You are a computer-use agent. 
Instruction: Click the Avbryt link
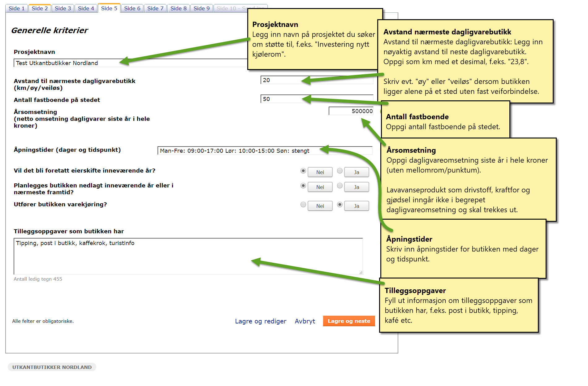305,321
